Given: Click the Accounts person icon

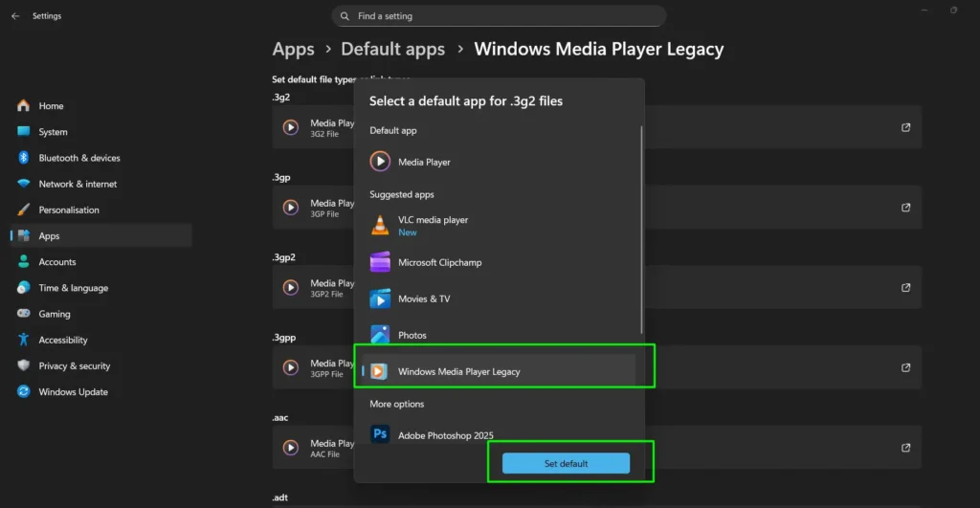Looking at the screenshot, I should [x=24, y=261].
